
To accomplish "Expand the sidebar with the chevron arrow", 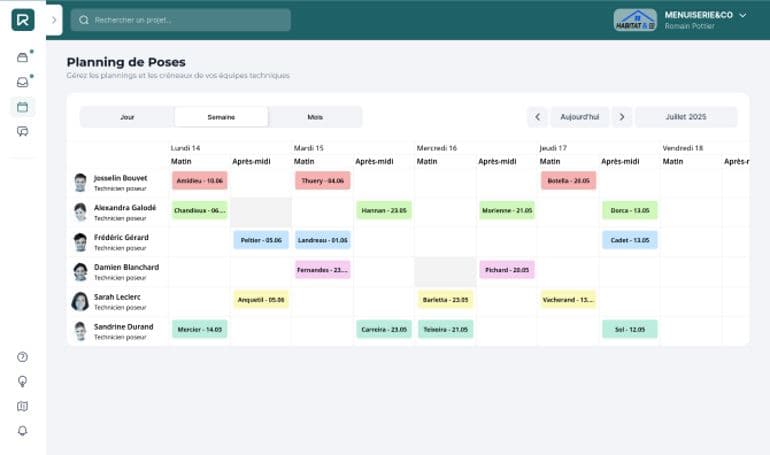I will (x=54, y=20).
